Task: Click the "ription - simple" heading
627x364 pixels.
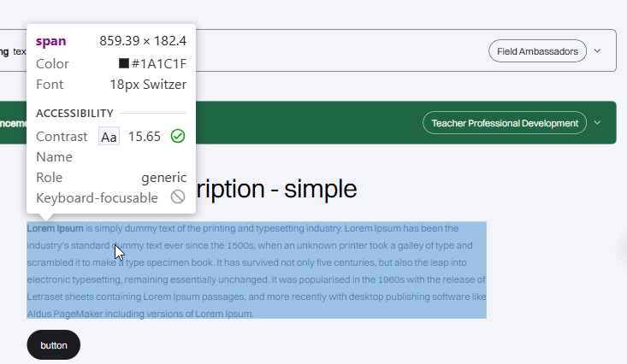Action: [x=276, y=190]
